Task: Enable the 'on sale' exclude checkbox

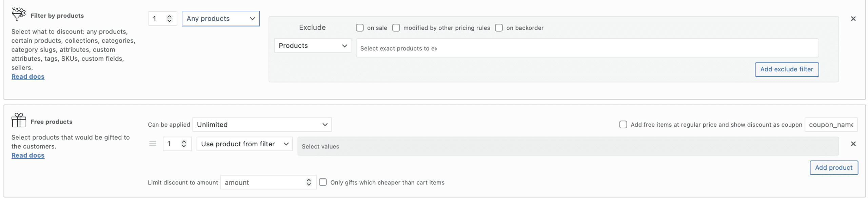Action: pyautogui.click(x=360, y=28)
